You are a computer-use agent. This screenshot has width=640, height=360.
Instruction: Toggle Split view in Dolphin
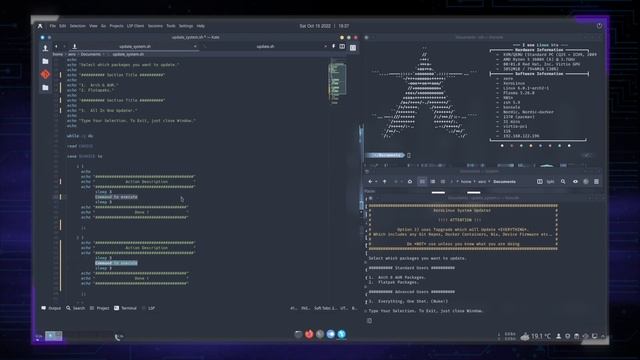(545, 182)
